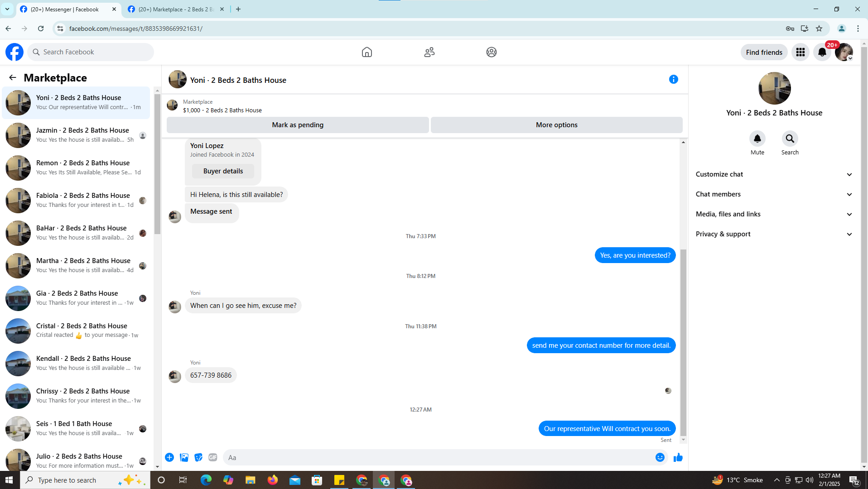The image size is (868, 489).
Task: Open Seis 1 Bed 1 Bath conversation
Action: pyautogui.click(x=76, y=429)
